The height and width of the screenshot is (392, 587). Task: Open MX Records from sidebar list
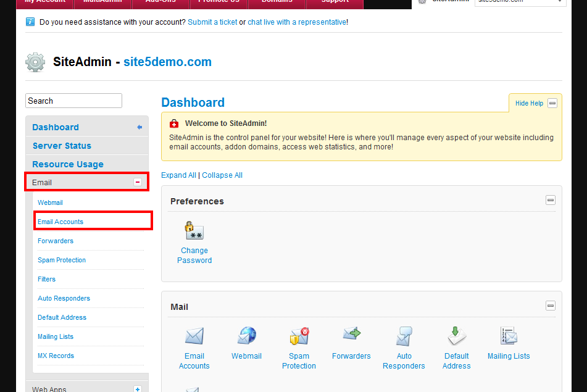[x=56, y=356]
